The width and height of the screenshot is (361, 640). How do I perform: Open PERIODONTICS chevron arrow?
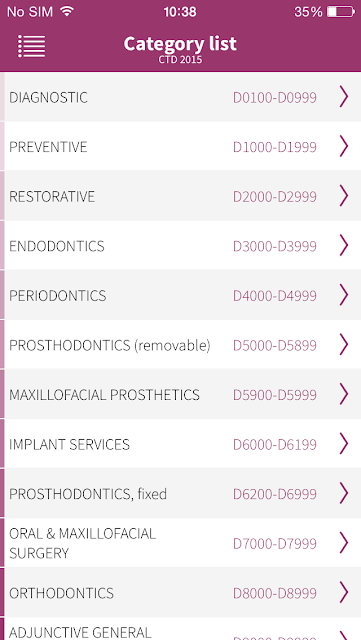click(x=344, y=295)
